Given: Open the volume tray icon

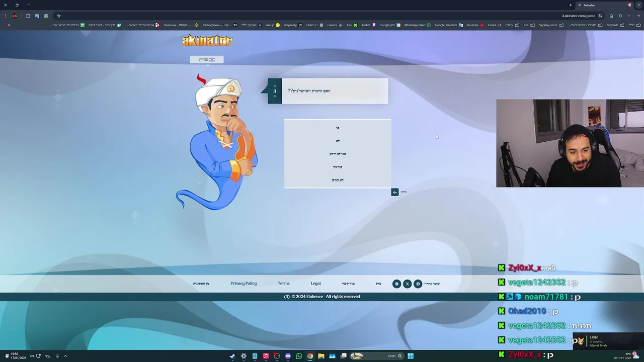Looking at the screenshot, I should click(32, 356).
